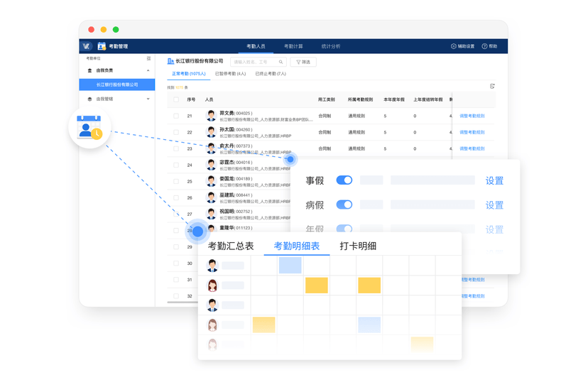Open 正常考勤 (1075人) tab
Viewport: 588px width, 392px height.
(x=189, y=74)
